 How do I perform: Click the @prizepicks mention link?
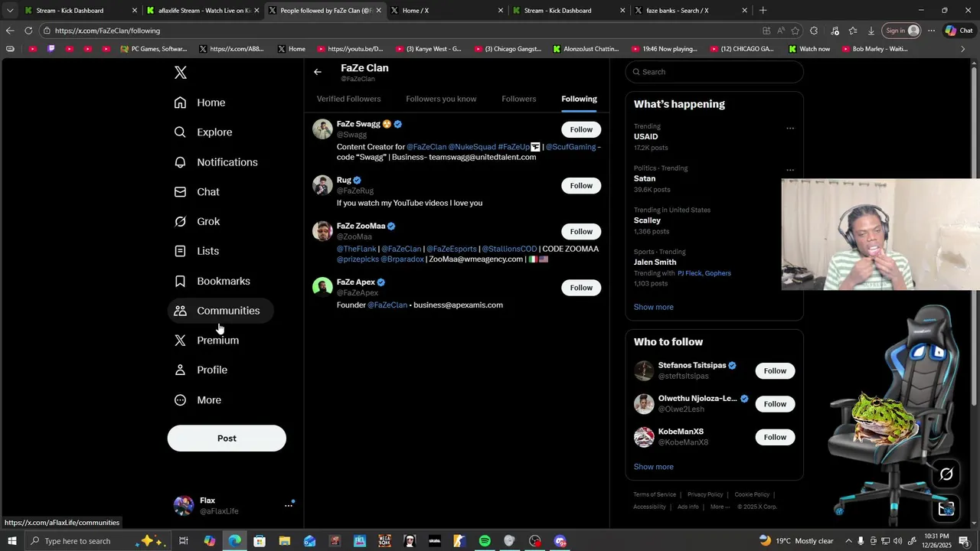(358, 259)
